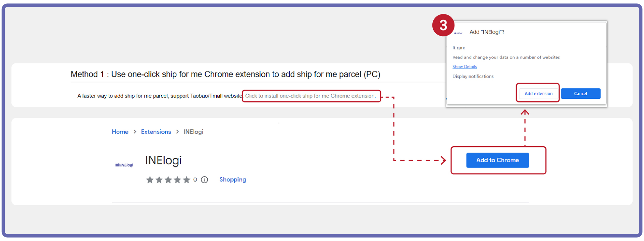644x241 pixels.
Task: Click the red step 3 badge
Action: point(443,25)
